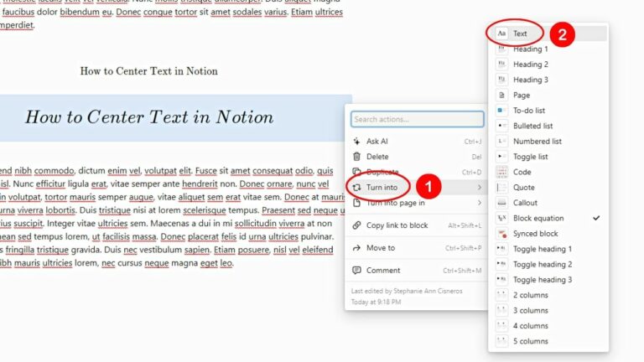Choose Move to in block menu
This screenshot has width=644, height=362.
click(417, 248)
